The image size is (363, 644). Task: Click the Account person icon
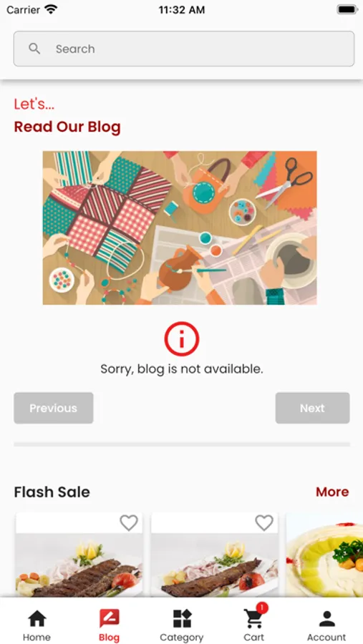click(326, 619)
